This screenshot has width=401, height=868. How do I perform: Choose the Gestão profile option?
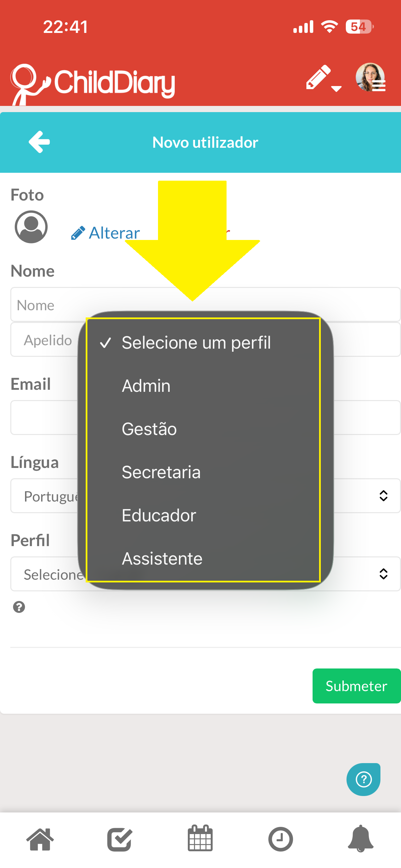point(204,429)
